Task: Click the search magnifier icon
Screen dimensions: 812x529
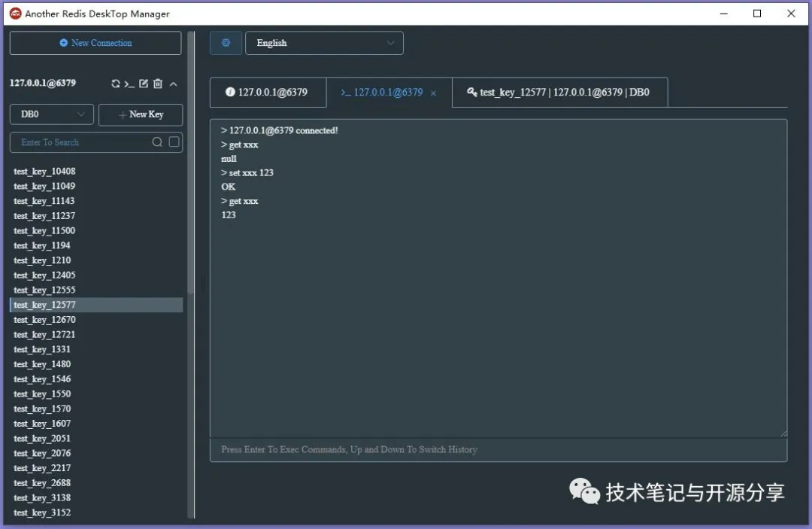Action: (x=157, y=142)
